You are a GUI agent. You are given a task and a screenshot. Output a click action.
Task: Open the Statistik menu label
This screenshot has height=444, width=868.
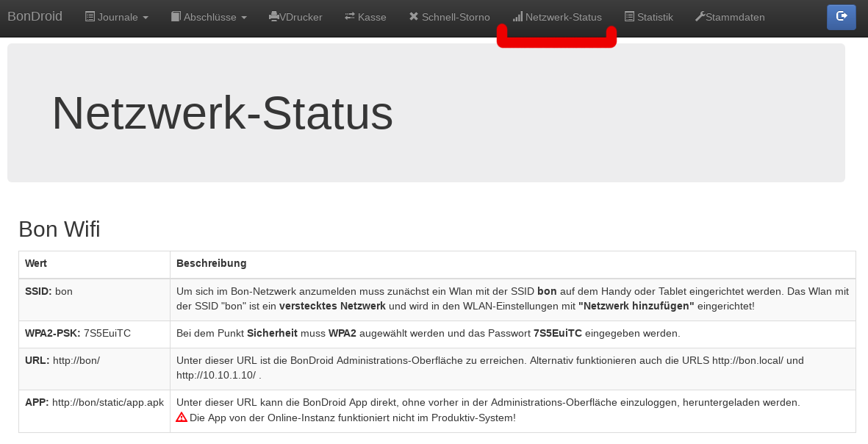point(655,17)
